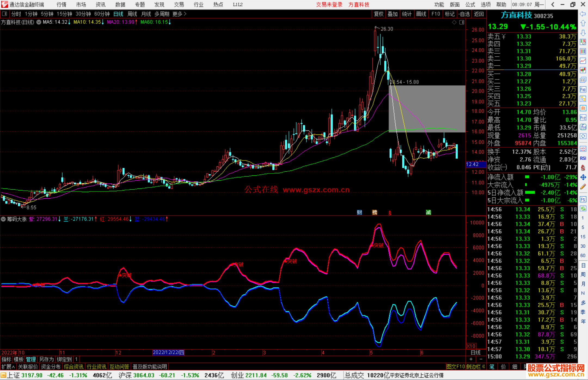The image size is (588, 380).
Task: Click the 2022/12/22 date marker on the timeline
Action: 168,352
